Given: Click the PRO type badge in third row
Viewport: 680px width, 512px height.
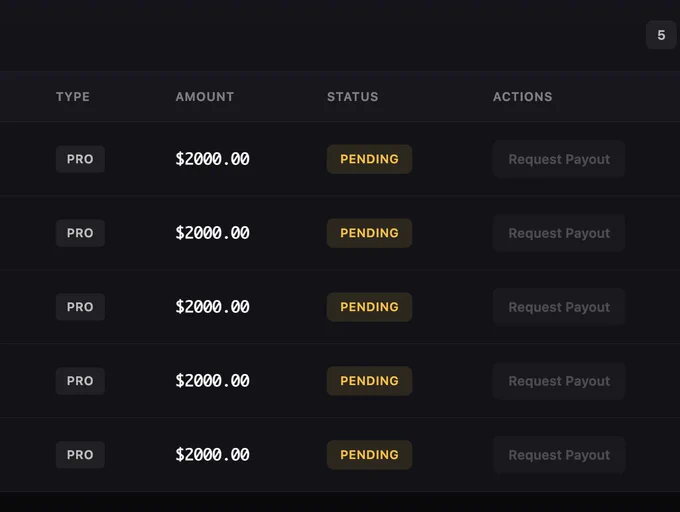Looking at the screenshot, I should (x=80, y=307).
